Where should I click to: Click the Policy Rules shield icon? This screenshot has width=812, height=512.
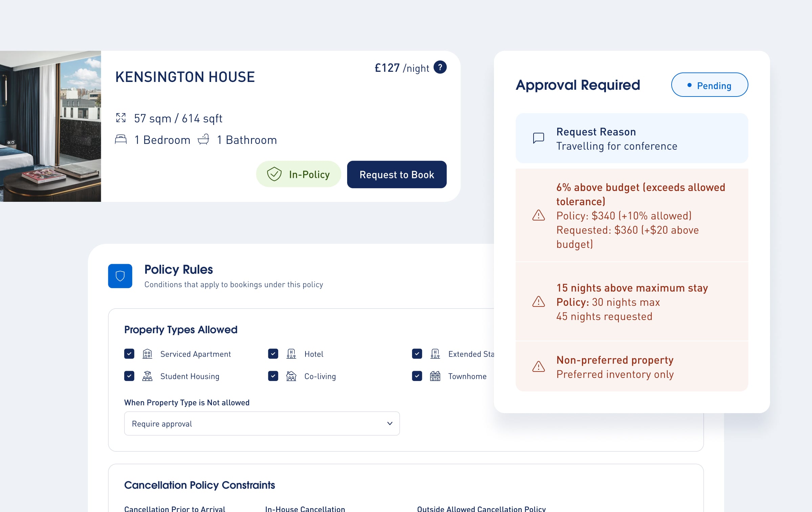(120, 276)
